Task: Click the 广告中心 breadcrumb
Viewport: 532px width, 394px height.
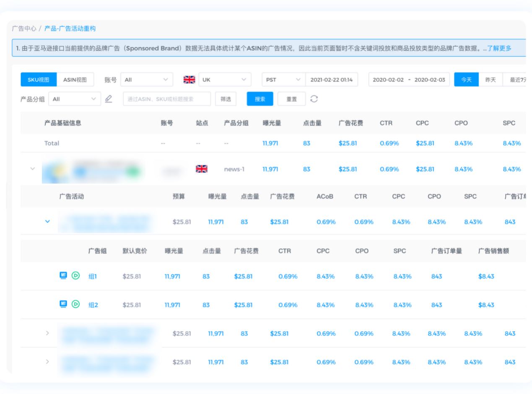Action: point(24,29)
